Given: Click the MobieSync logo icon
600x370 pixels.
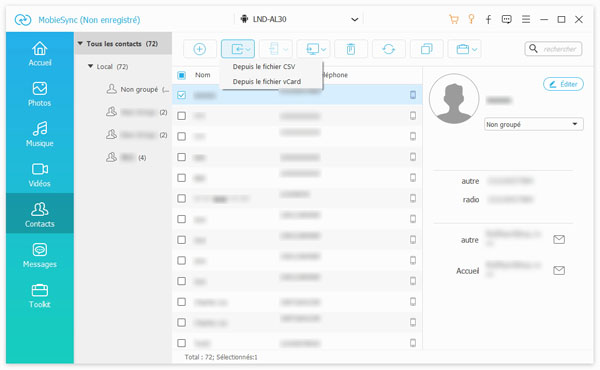Looking at the screenshot, I should (23, 20).
